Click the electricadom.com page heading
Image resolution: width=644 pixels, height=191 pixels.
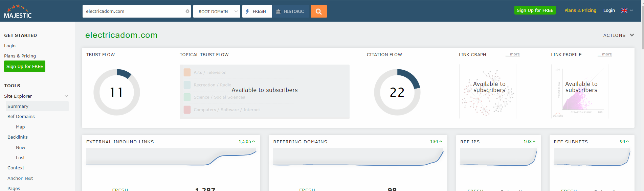click(121, 35)
